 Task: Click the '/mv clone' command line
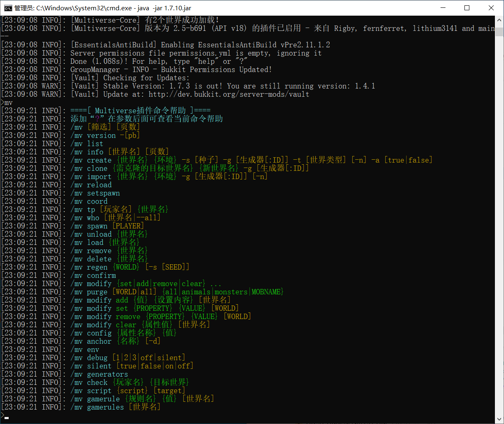pyautogui.click(x=155, y=168)
